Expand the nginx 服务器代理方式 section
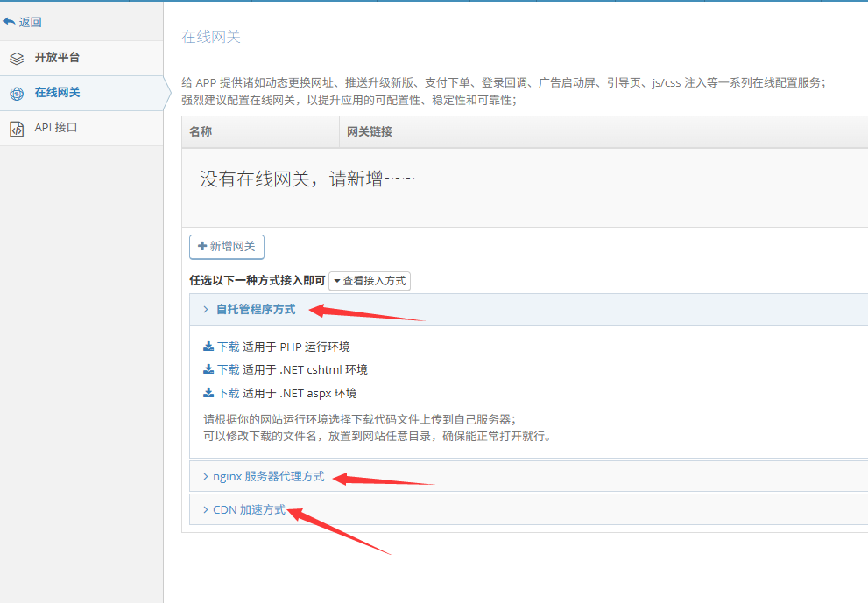 pyautogui.click(x=268, y=477)
